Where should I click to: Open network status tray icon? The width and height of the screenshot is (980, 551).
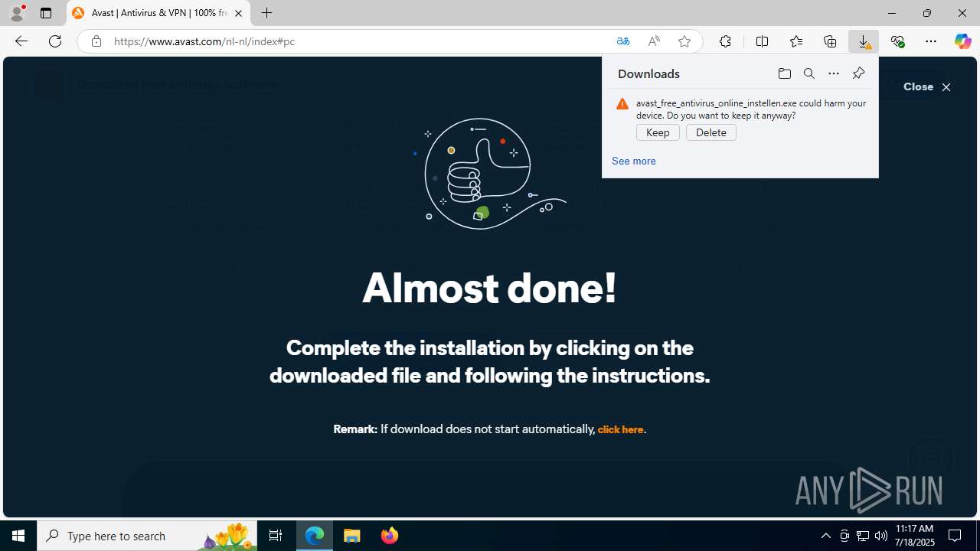point(862,536)
